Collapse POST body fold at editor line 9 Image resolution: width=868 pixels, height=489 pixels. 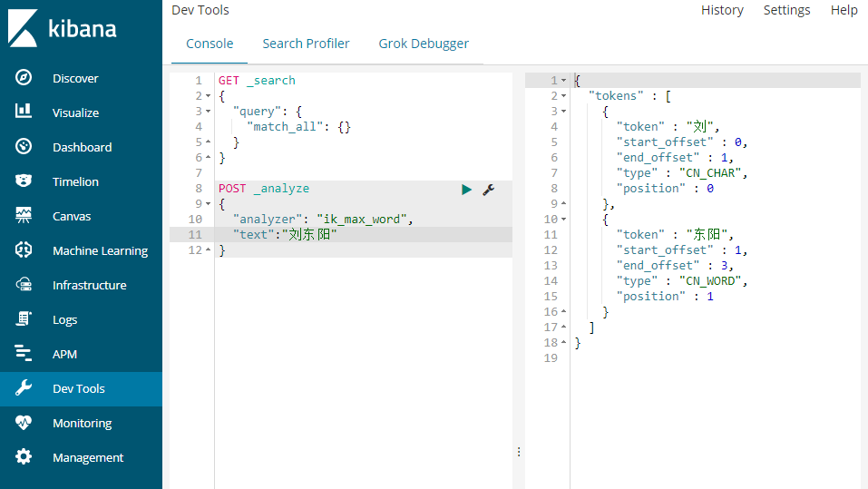[208, 204]
